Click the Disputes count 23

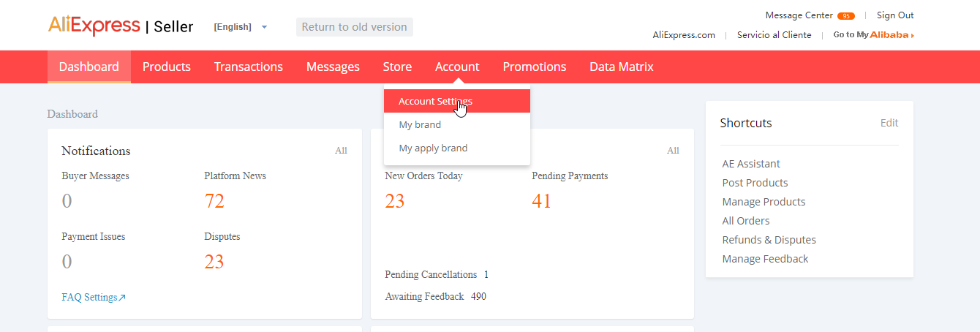(x=214, y=262)
